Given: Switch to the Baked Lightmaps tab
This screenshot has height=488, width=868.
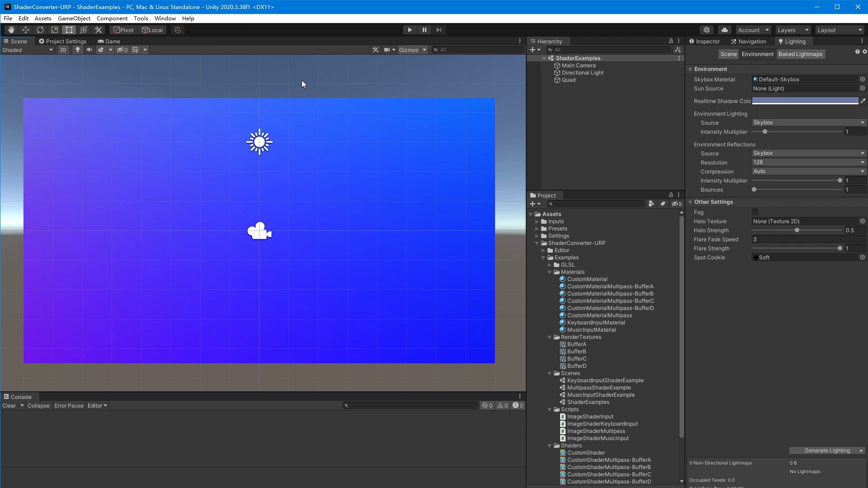Looking at the screenshot, I should tap(800, 54).
